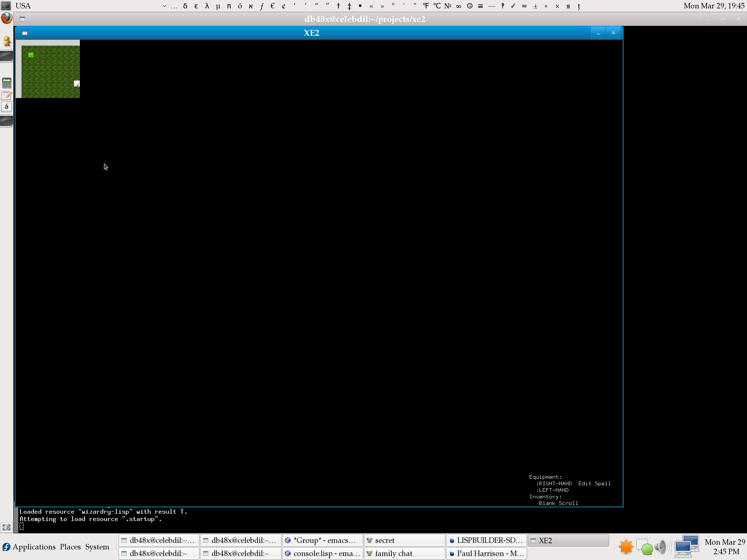The image size is (747, 560).
Task: Switch to the 'family chat' taskbar window
Action: point(405,553)
